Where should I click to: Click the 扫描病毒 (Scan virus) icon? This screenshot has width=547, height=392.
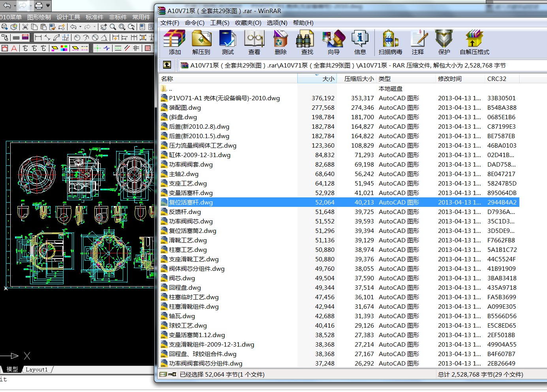(x=390, y=42)
